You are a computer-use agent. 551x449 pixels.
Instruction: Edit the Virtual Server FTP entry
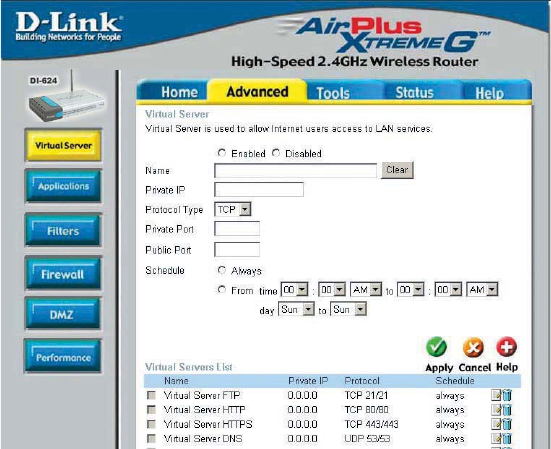496,395
